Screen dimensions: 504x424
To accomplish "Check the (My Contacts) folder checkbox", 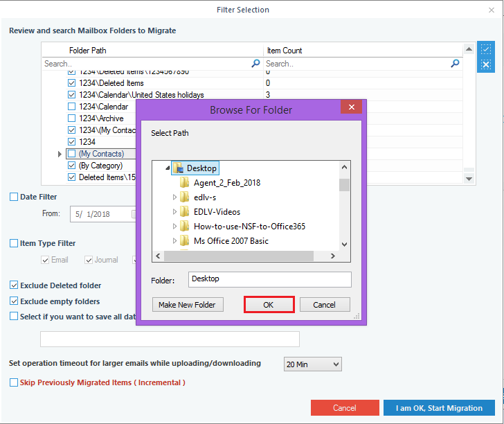I will [72, 154].
